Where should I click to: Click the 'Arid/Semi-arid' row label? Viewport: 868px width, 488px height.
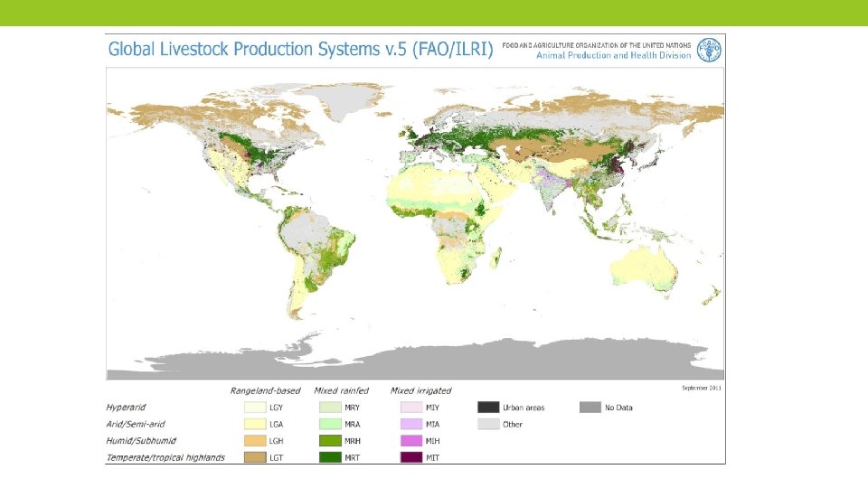(x=136, y=424)
